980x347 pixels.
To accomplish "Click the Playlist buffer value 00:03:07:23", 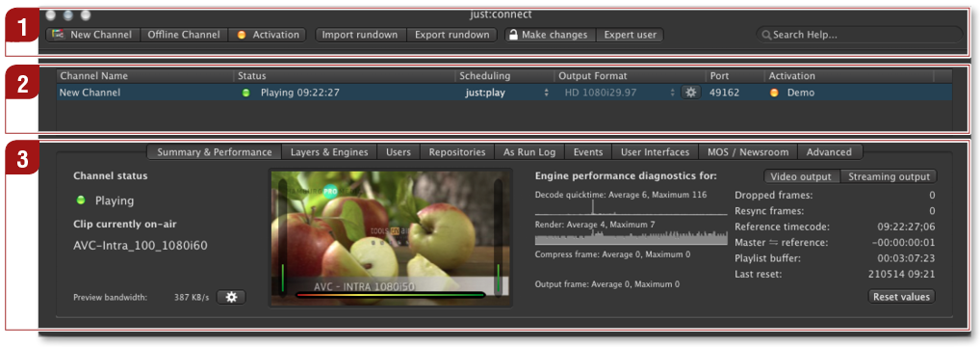I will coord(906,258).
